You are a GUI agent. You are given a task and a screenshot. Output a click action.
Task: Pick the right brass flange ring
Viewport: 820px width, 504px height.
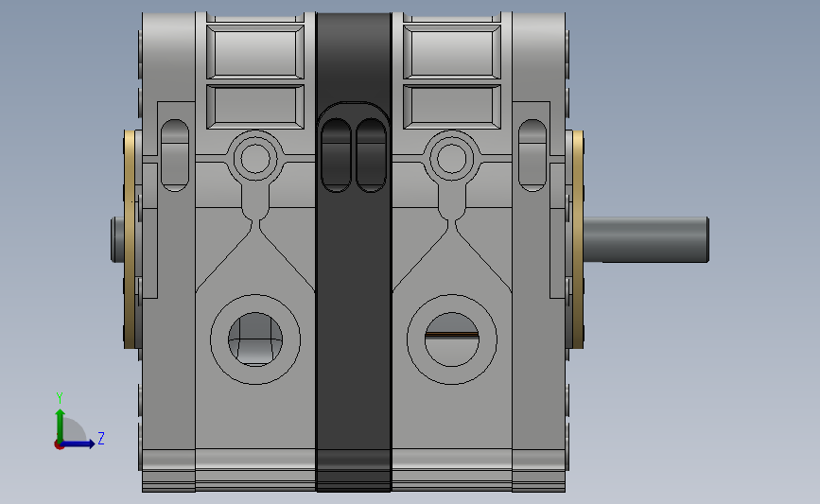pos(578,239)
